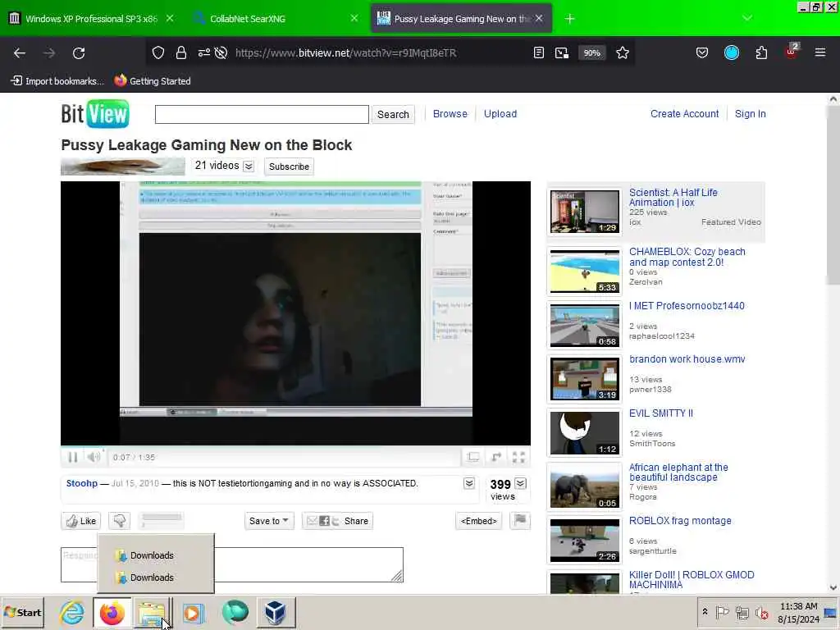Open the Pocket save icon

tap(702, 52)
